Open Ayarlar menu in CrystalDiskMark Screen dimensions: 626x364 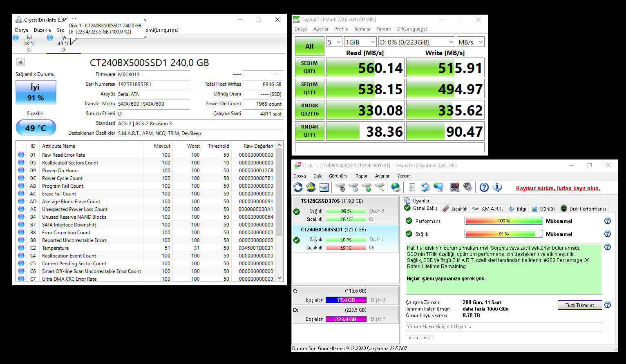321,29
